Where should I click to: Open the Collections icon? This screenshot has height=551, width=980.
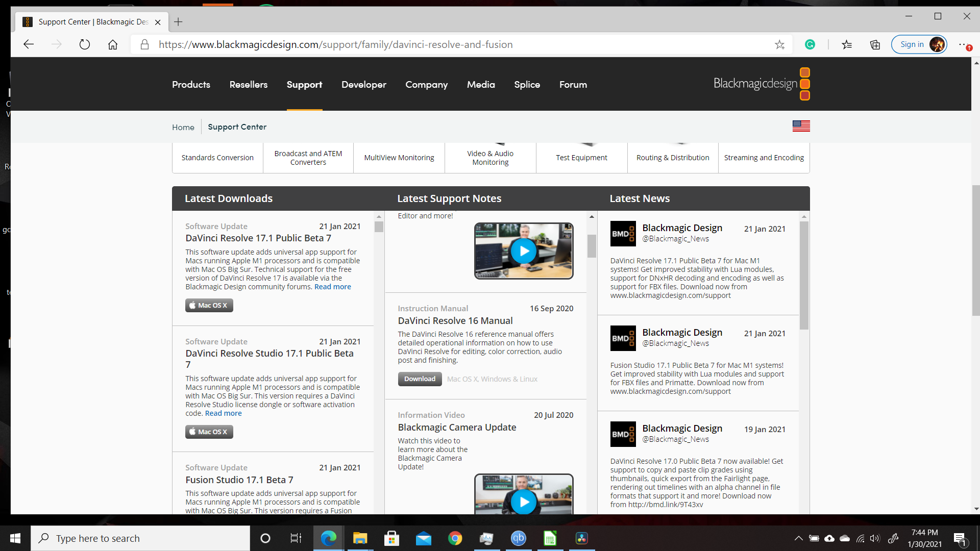pos(875,44)
